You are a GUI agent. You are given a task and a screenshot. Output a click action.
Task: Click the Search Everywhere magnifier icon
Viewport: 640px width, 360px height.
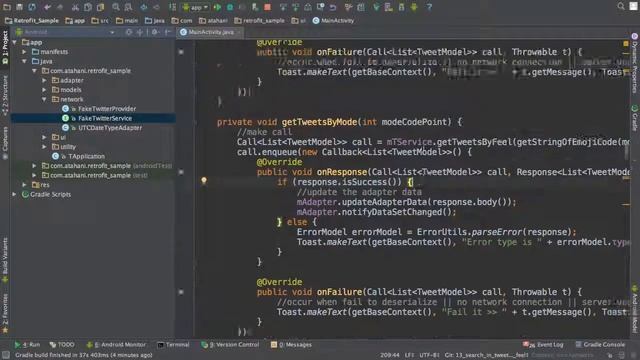621,6
